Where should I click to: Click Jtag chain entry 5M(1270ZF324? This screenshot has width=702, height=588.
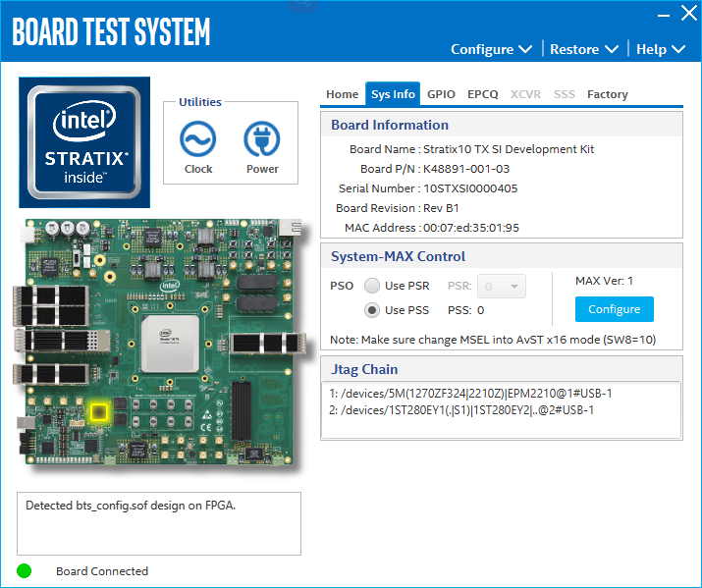(x=470, y=394)
